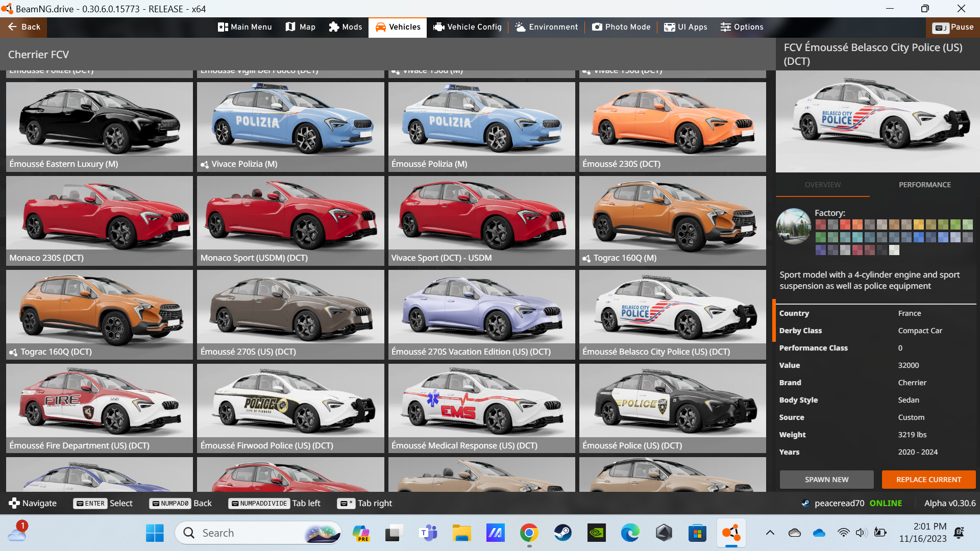Viewport: 980px width, 551px height.
Task: Select the Émoussé Polizia (M) vehicle
Action: [x=481, y=127]
